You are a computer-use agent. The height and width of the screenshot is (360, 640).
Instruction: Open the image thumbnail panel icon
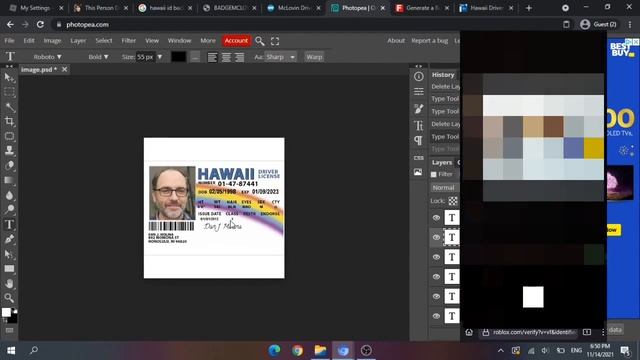pyautogui.click(x=418, y=172)
